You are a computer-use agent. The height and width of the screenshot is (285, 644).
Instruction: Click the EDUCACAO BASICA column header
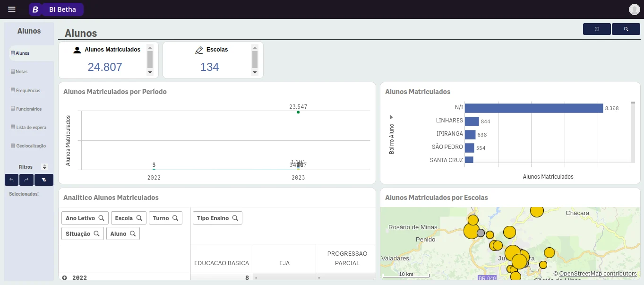point(222,263)
